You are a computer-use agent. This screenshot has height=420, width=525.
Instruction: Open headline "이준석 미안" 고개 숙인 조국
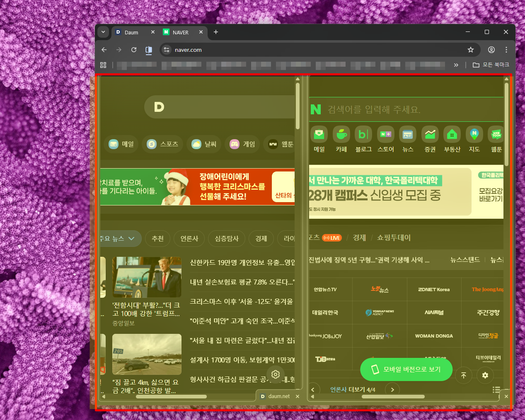pos(242,321)
